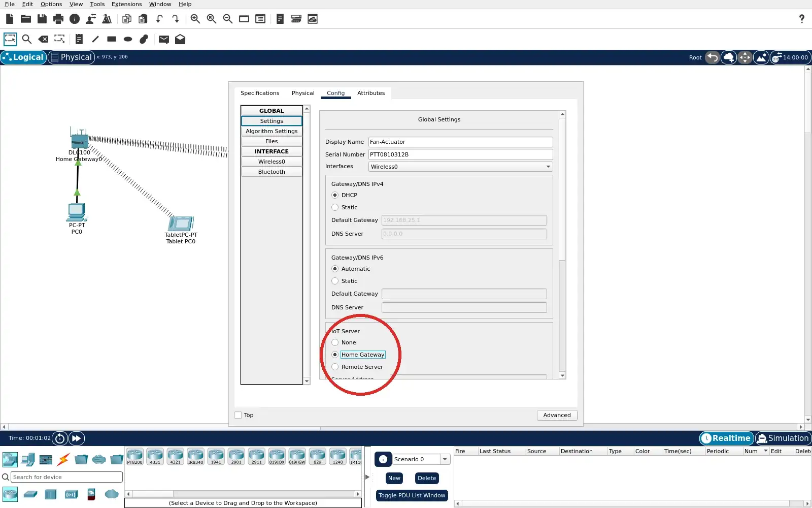812x508 pixels.
Task: Click the Delete scenario button
Action: (427, 478)
